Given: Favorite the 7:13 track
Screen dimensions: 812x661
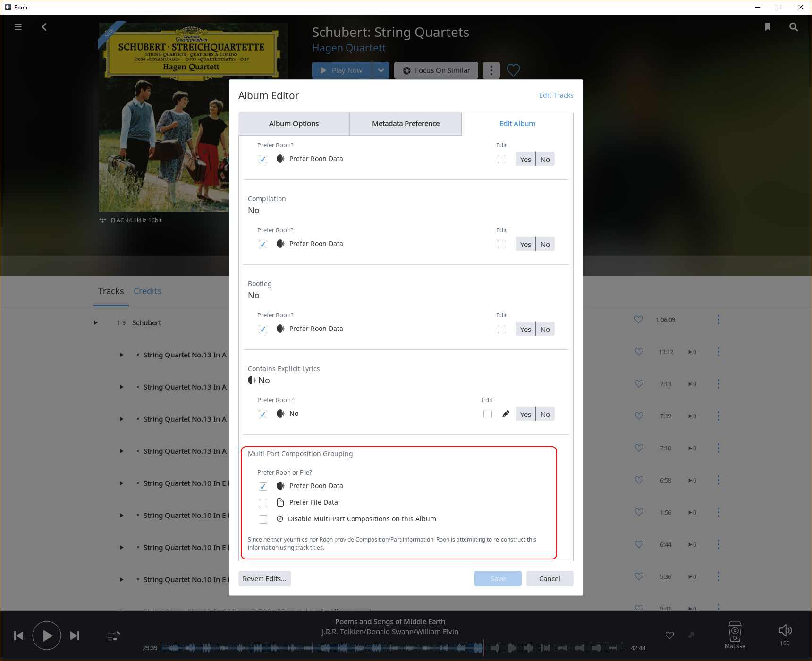Looking at the screenshot, I should tap(639, 384).
